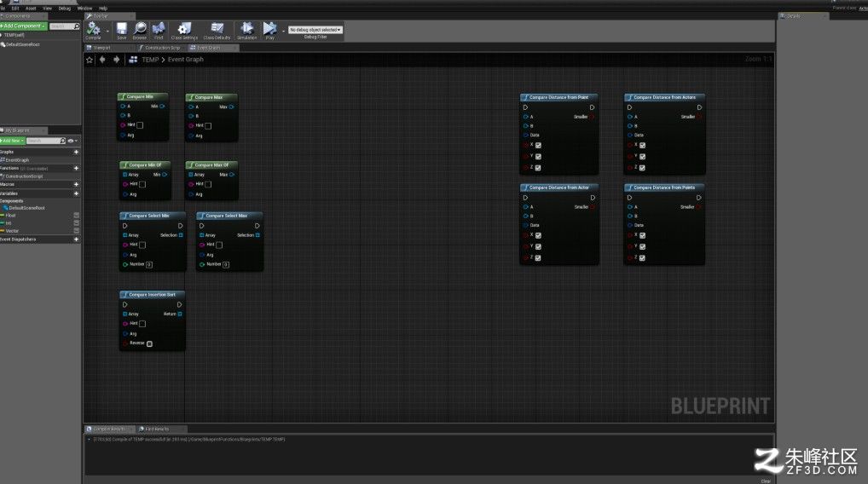
Task: Select the Int variable row
Action: [x=40, y=223]
